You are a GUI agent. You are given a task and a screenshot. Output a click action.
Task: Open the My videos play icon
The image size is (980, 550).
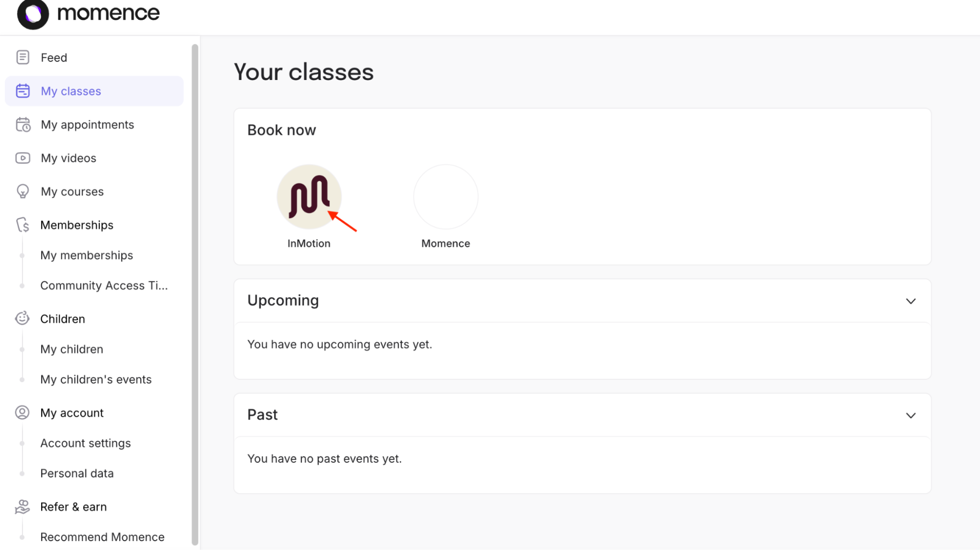(23, 158)
